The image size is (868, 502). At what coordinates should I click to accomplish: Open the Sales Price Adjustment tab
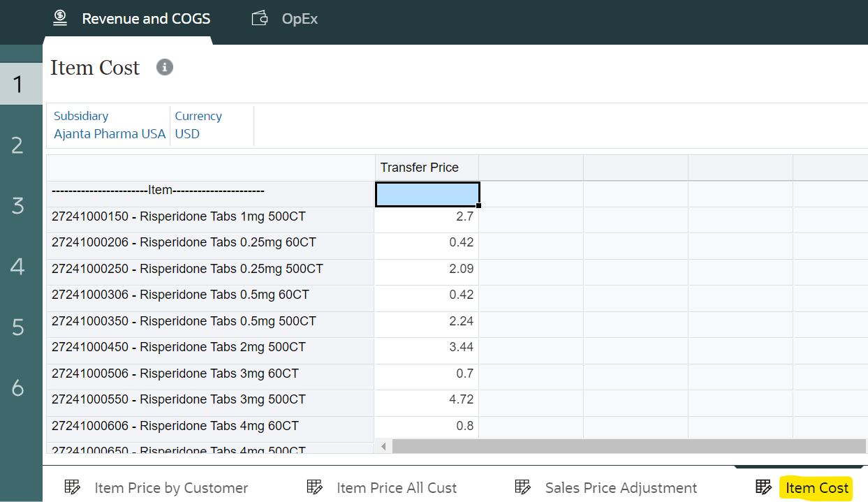pos(621,488)
